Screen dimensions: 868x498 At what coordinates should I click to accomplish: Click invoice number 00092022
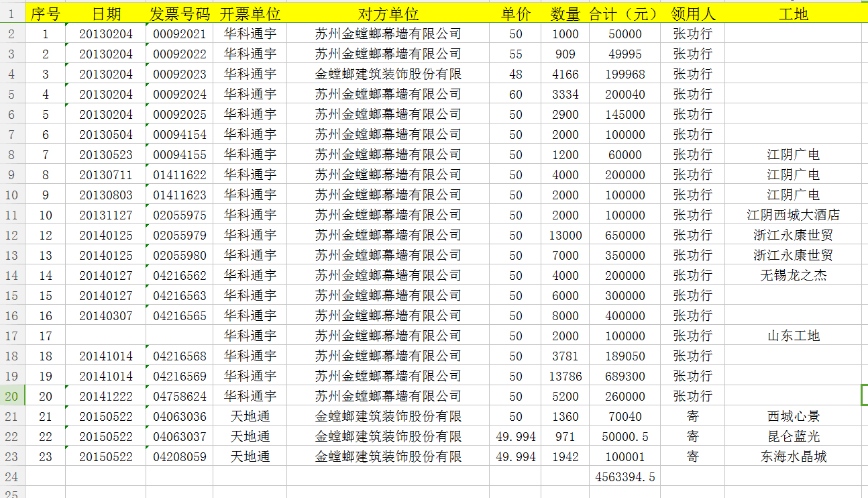pos(180,54)
